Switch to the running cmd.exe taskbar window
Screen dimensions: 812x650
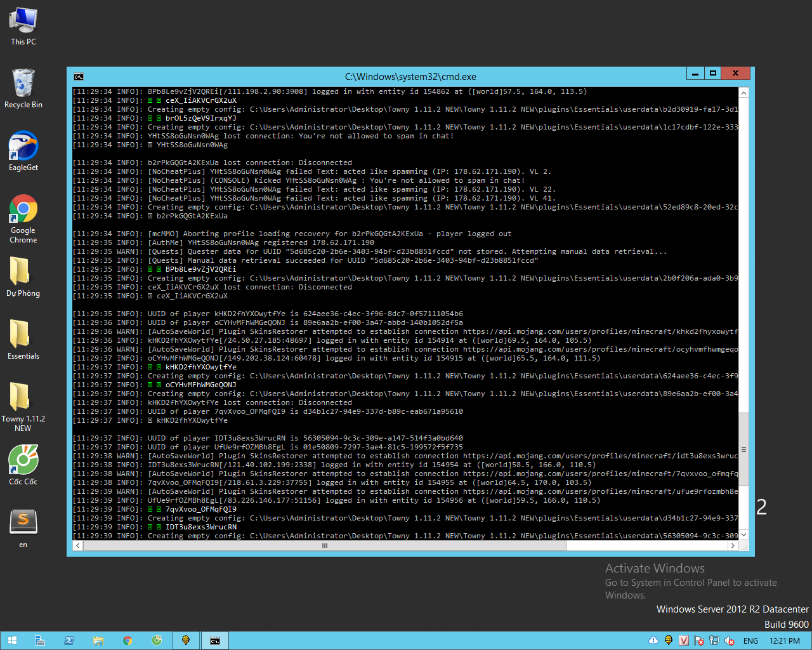[x=214, y=640]
